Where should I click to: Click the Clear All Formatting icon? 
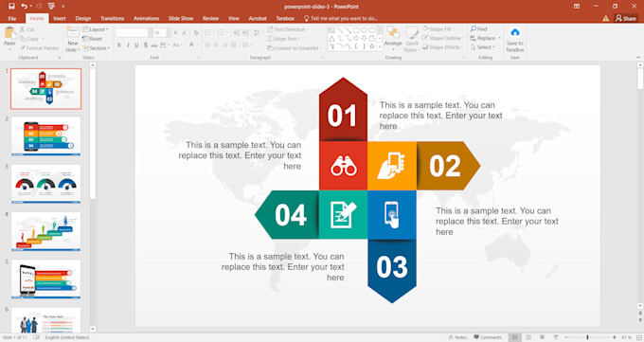click(x=196, y=33)
